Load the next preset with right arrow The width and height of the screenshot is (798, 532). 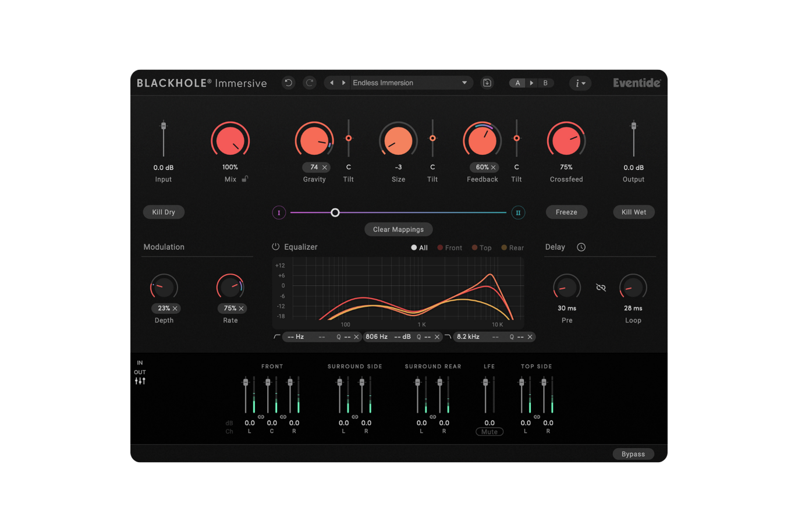click(x=343, y=83)
